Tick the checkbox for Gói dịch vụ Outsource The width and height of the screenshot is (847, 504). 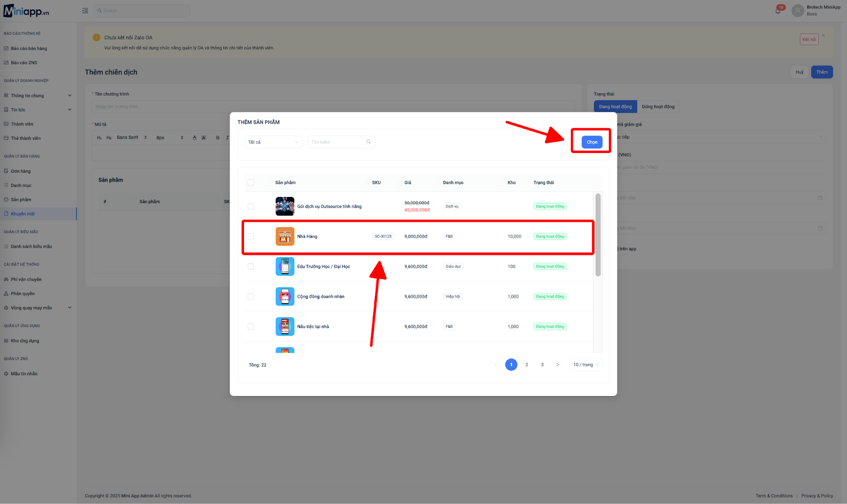251,206
